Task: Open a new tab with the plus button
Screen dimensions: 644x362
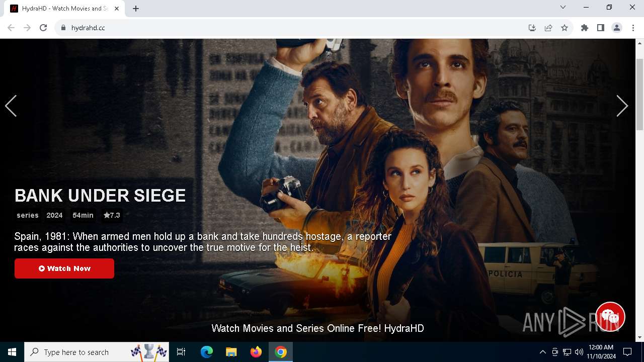Action: coord(136,9)
